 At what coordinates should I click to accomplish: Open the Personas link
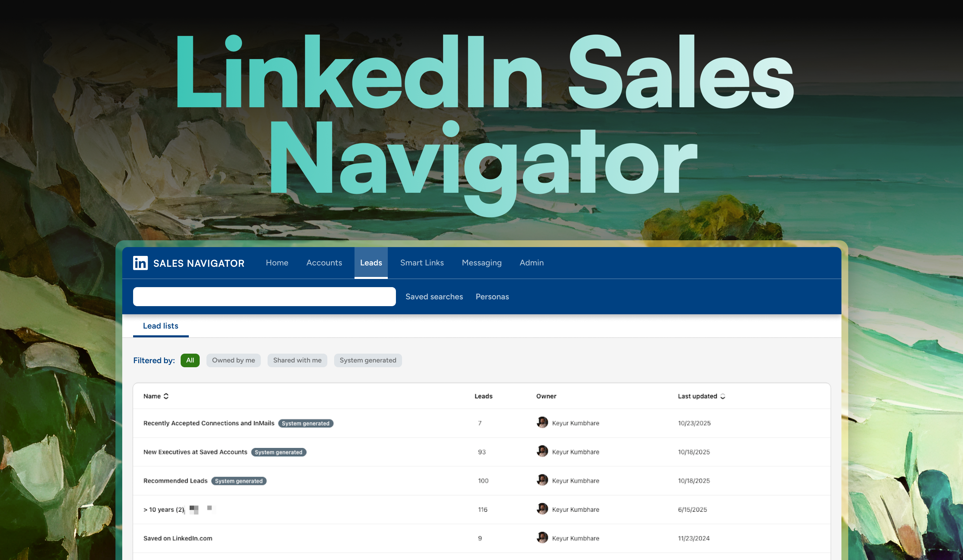492,296
